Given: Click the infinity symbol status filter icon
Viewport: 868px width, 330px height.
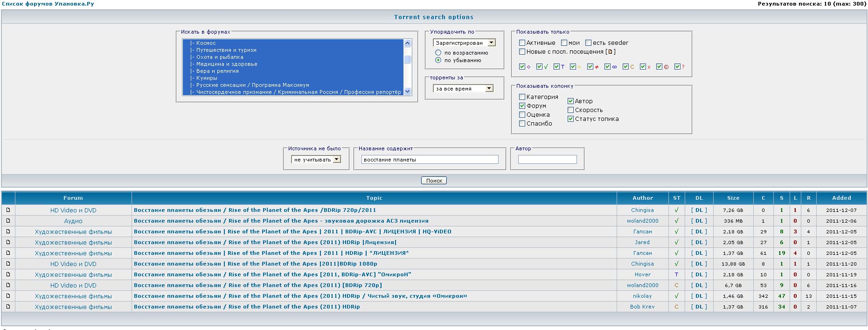Looking at the screenshot, I should 614,67.
